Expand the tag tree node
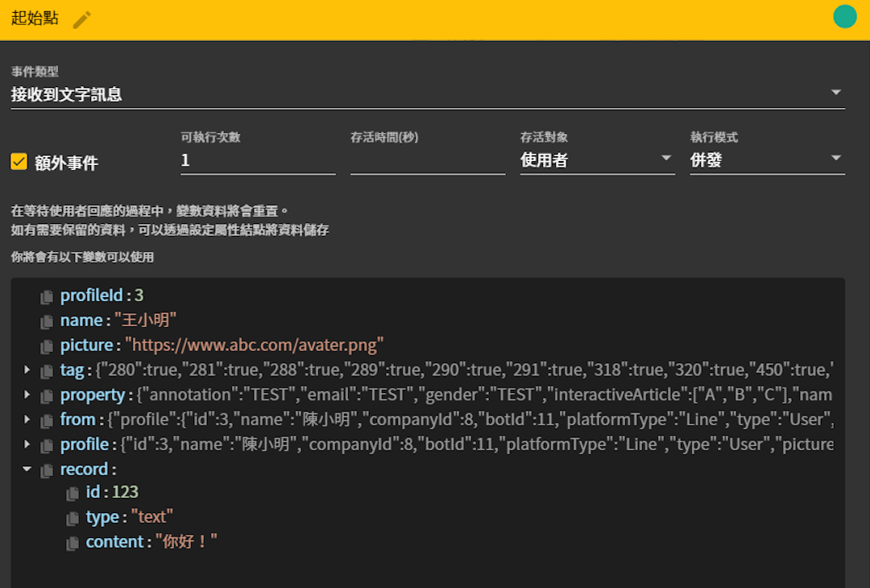870x588 pixels. (27, 370)
